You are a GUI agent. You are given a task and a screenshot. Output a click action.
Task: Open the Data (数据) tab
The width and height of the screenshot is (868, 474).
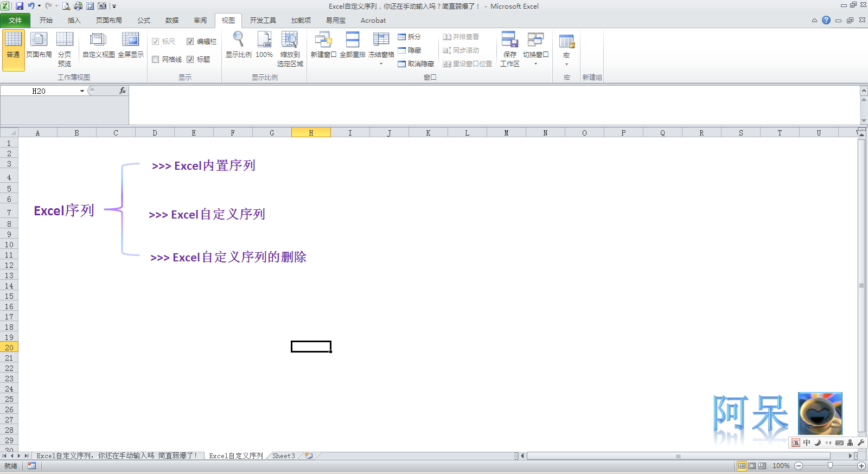pyautogui.click(x=172, y=21)
